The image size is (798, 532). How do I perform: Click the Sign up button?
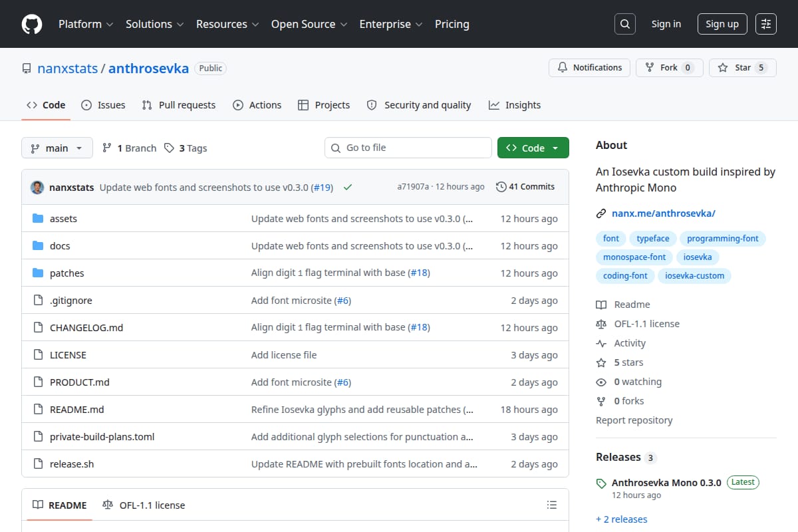(x=722, y=24)
